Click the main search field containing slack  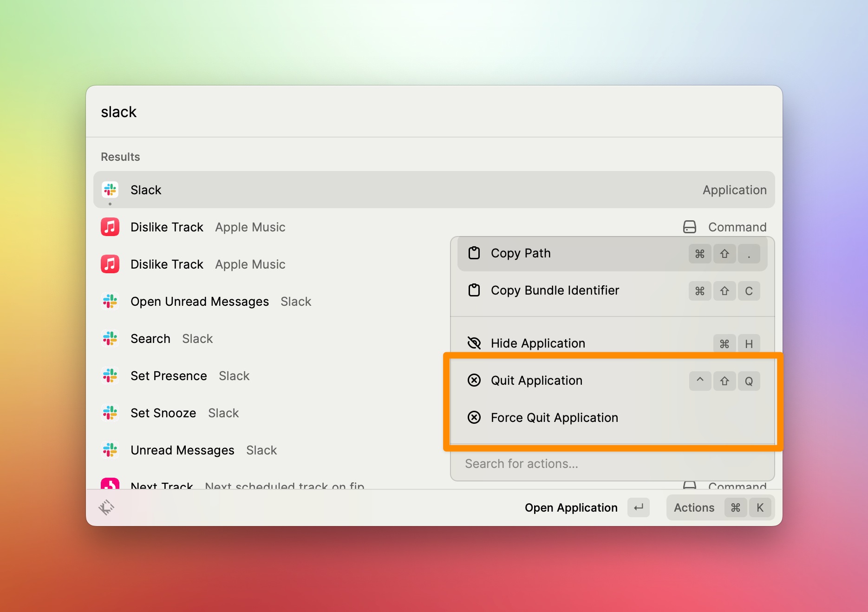pos(434,112)
